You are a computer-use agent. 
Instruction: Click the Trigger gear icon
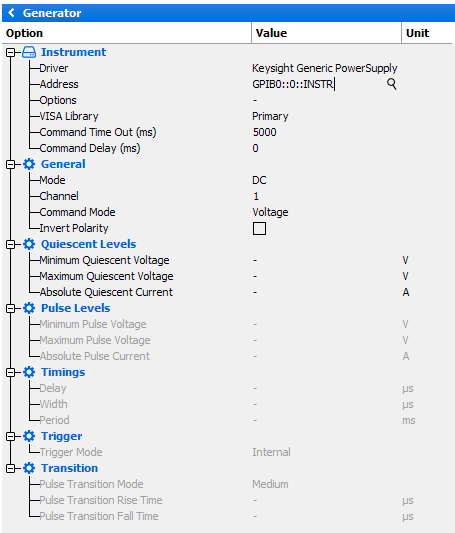point(29,436)
